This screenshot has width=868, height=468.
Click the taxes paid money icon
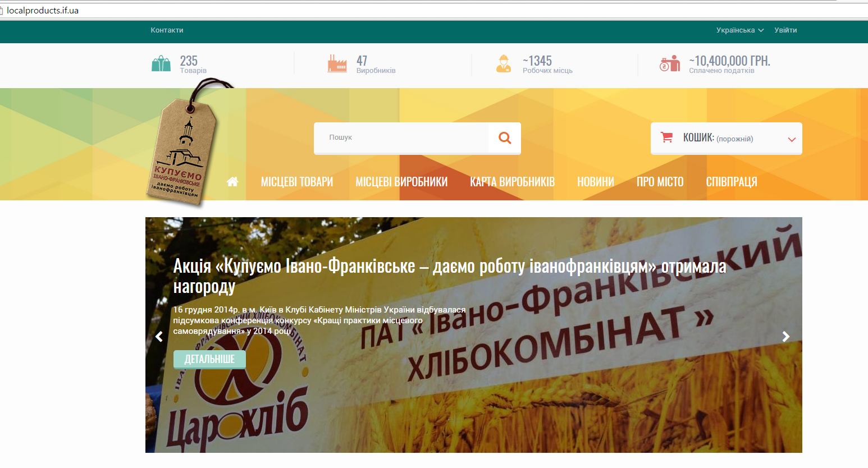[669, 64]
